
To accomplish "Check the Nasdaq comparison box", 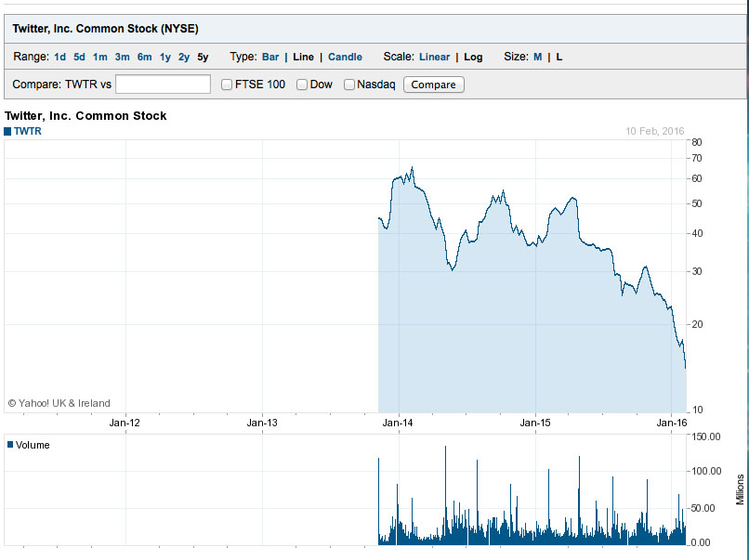I will pos(349,85).
